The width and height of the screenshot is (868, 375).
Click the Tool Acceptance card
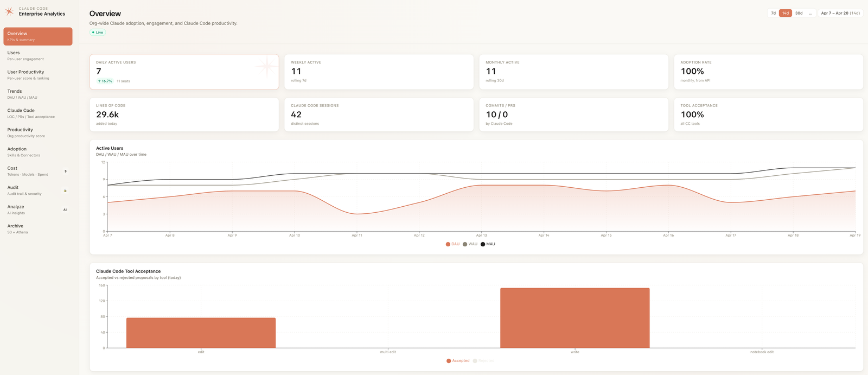click(768, 115)
